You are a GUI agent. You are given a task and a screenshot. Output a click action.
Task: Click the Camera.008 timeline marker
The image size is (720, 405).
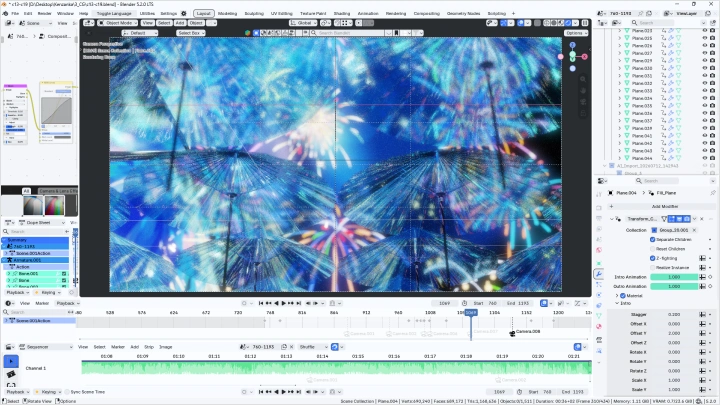click(x=525, y=332)
